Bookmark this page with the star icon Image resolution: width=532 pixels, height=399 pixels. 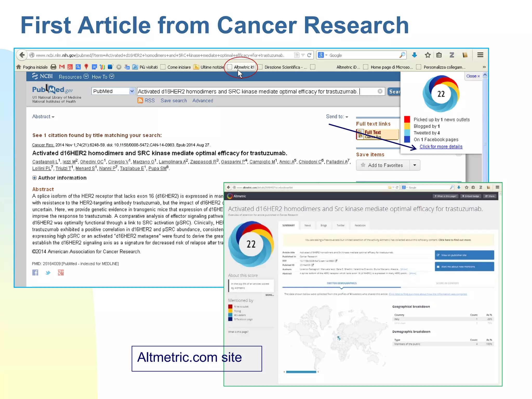coord(428,55)
